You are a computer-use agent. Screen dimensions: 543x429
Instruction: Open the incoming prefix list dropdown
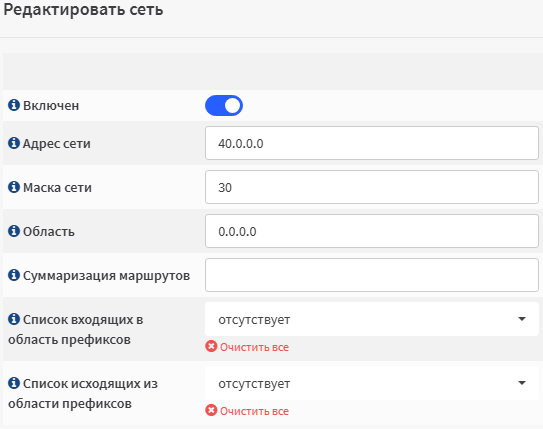372,319
